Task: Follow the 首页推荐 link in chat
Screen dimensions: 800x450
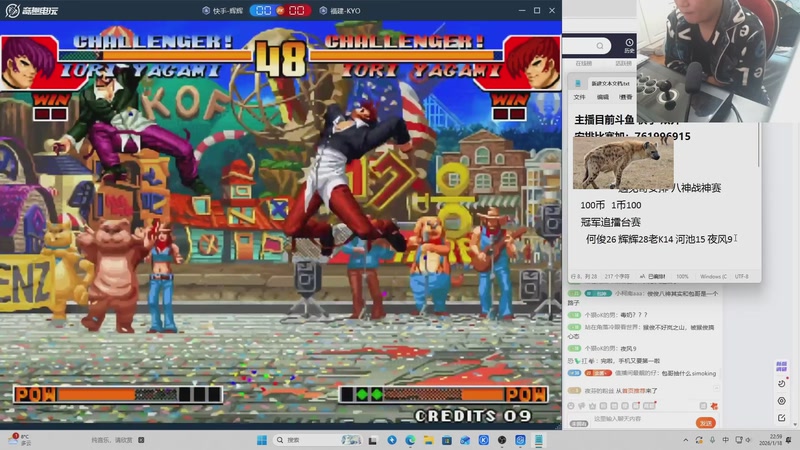Action: (634, 391)
